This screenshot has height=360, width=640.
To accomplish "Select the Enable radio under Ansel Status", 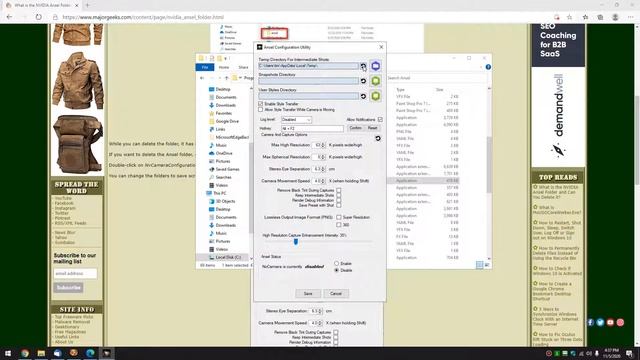I will [x=337, y=264].
